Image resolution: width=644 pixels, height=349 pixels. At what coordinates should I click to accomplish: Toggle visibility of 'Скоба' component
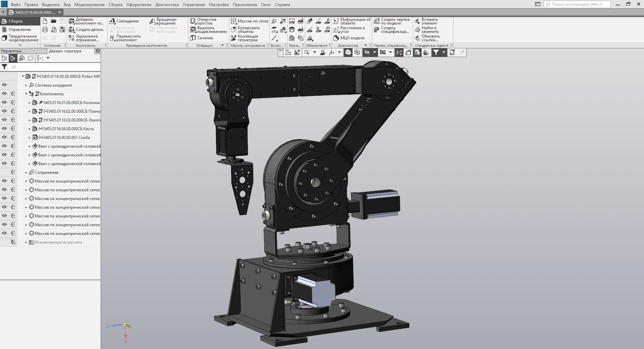pos(4,137)
